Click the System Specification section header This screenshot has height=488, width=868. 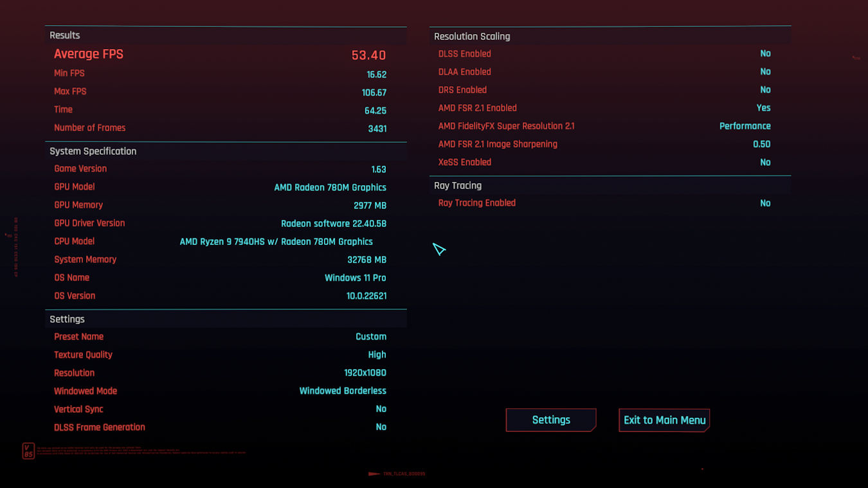coord(226,151)
